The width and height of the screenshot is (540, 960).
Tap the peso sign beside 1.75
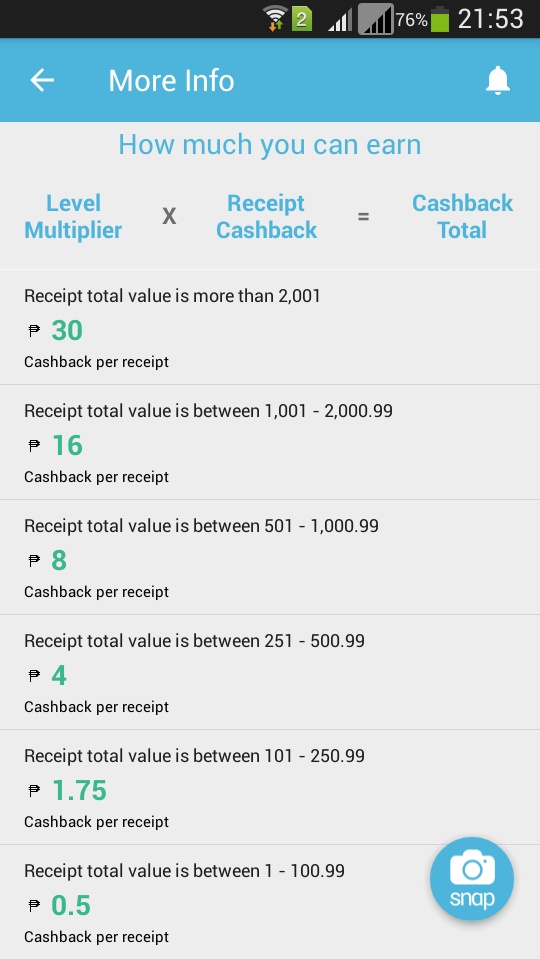point(34,790)
